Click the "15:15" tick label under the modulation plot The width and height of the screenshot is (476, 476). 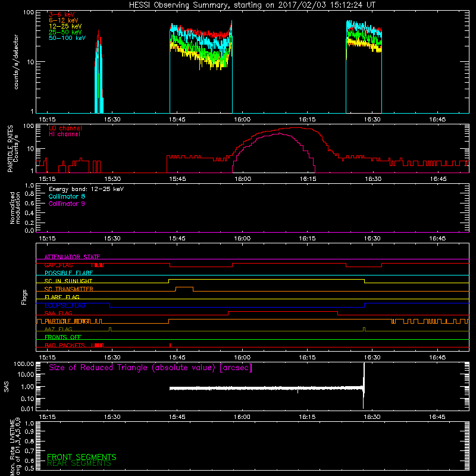[48, 239]
